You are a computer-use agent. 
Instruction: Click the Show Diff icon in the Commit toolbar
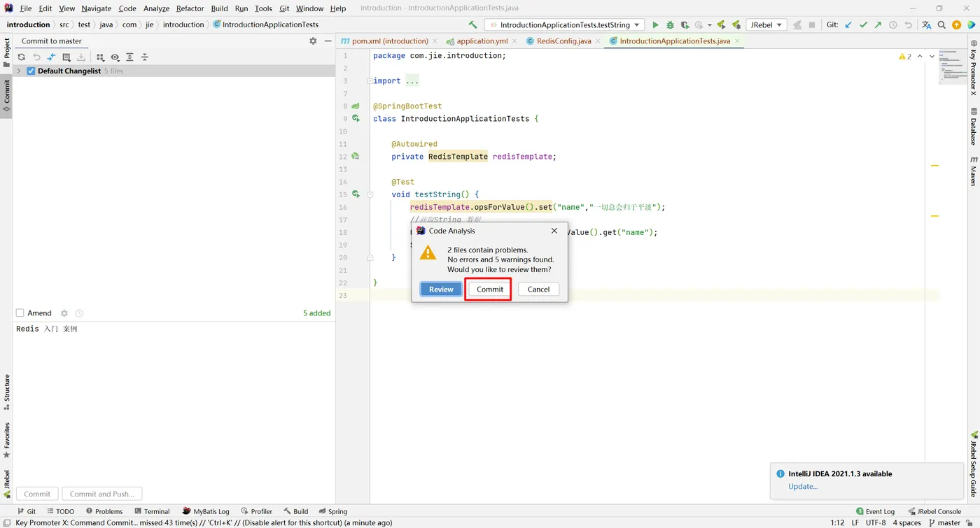pyautogui.click(x=51, y=57)
